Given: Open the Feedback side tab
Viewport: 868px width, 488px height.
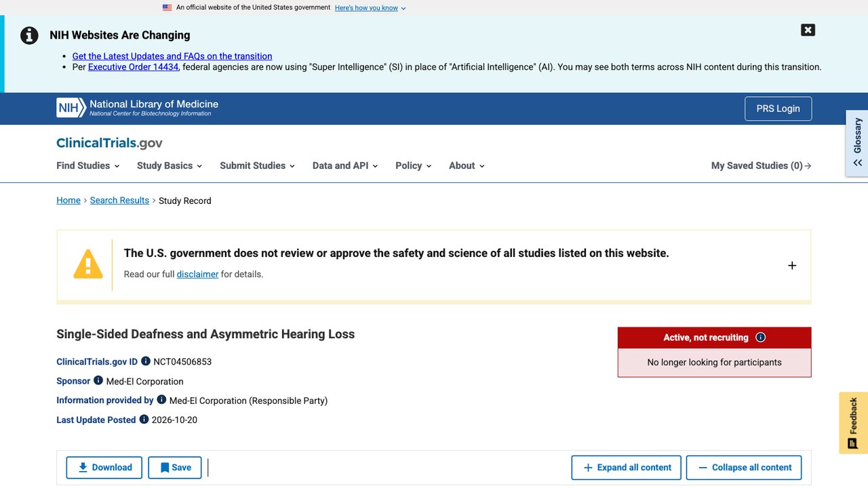Looking at the screenshot, I should [x=853, y=423].
